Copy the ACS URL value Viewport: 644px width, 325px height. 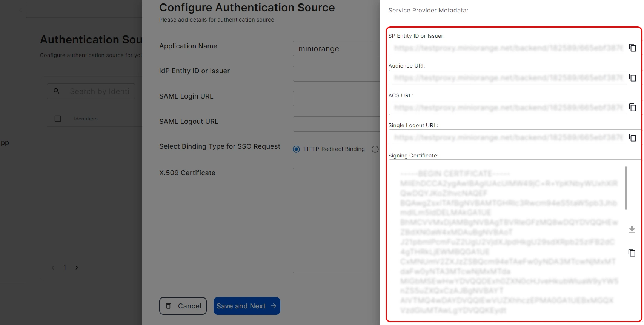tap(633, 108)
